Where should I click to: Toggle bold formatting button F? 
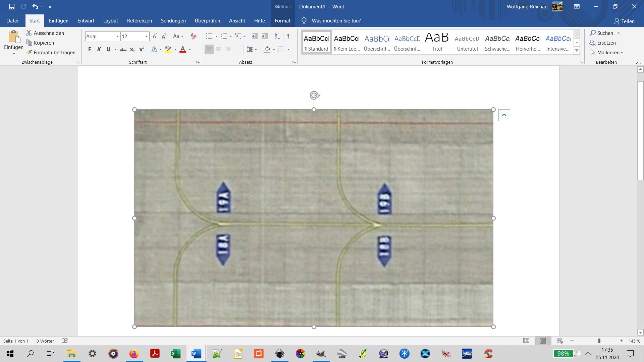(90, 49)
